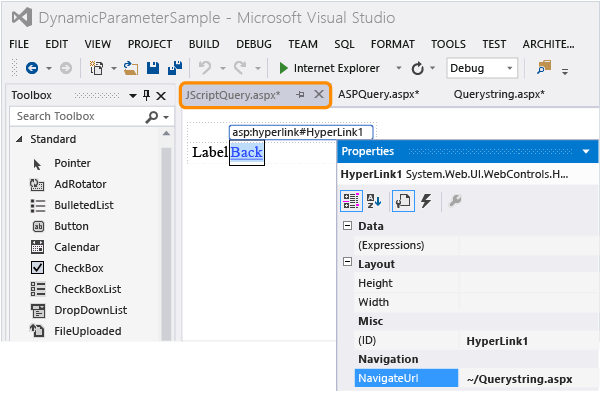The width and height of the screenshot is (600, 393).
Task: Toggle the Properties page view button
Action: pos(403,201)
